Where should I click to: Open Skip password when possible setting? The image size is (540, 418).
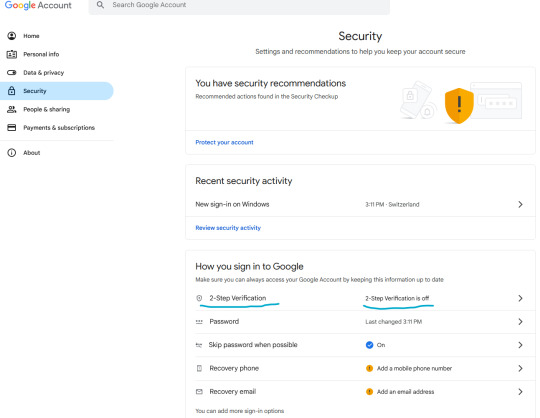coord(360,345)
